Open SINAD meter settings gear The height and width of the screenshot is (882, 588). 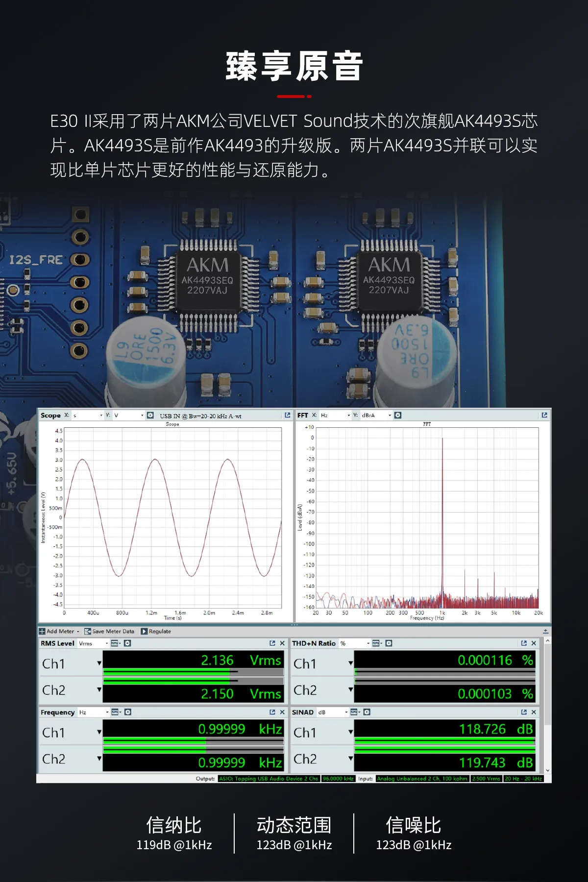[x=367, y=712]
